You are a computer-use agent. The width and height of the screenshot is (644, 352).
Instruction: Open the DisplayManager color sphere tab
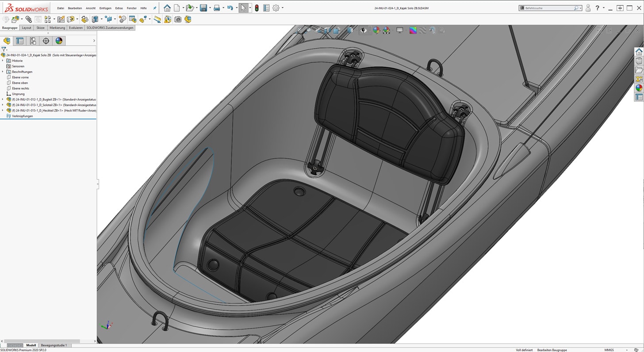click(x=59, y=41)
